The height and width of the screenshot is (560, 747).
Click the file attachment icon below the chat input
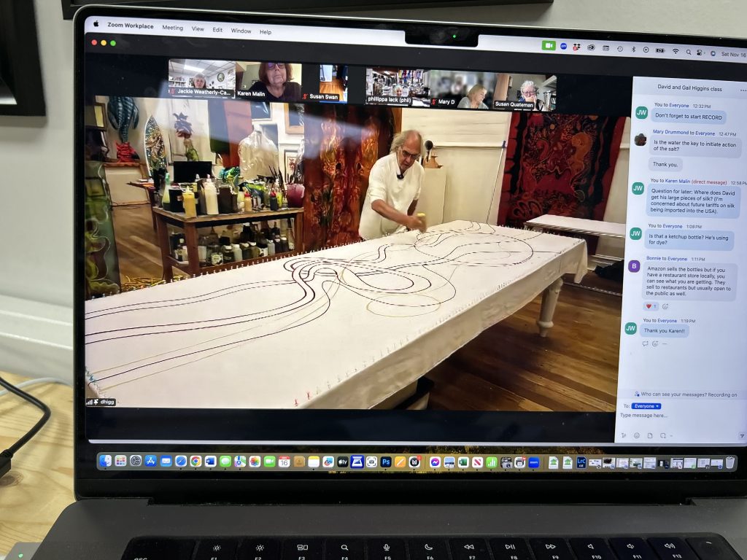click(650, 435)
